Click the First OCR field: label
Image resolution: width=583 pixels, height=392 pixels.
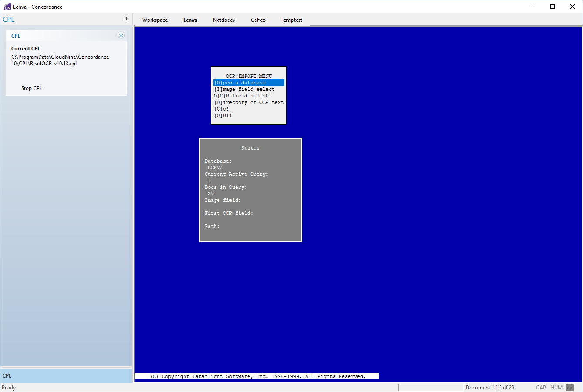229,213
